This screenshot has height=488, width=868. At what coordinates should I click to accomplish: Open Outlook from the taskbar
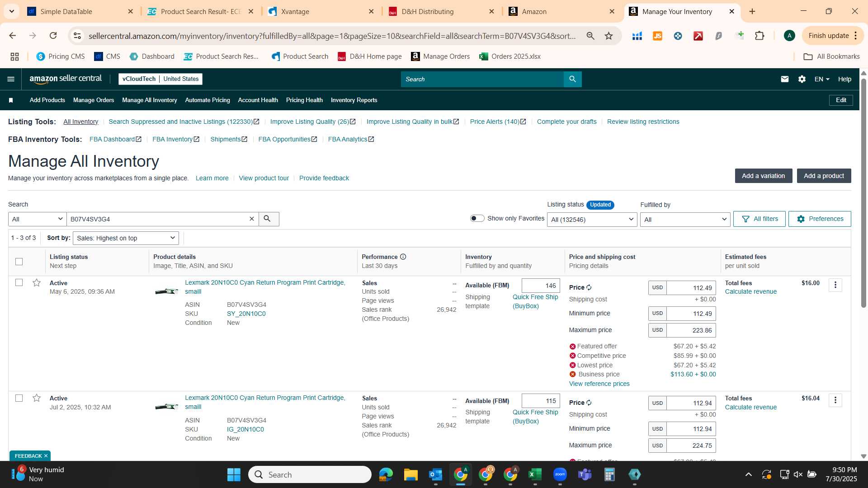[435, 474]
